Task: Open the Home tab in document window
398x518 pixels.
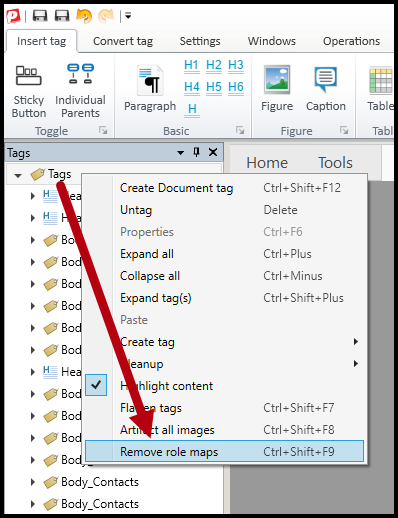Action: pos(267,163)
